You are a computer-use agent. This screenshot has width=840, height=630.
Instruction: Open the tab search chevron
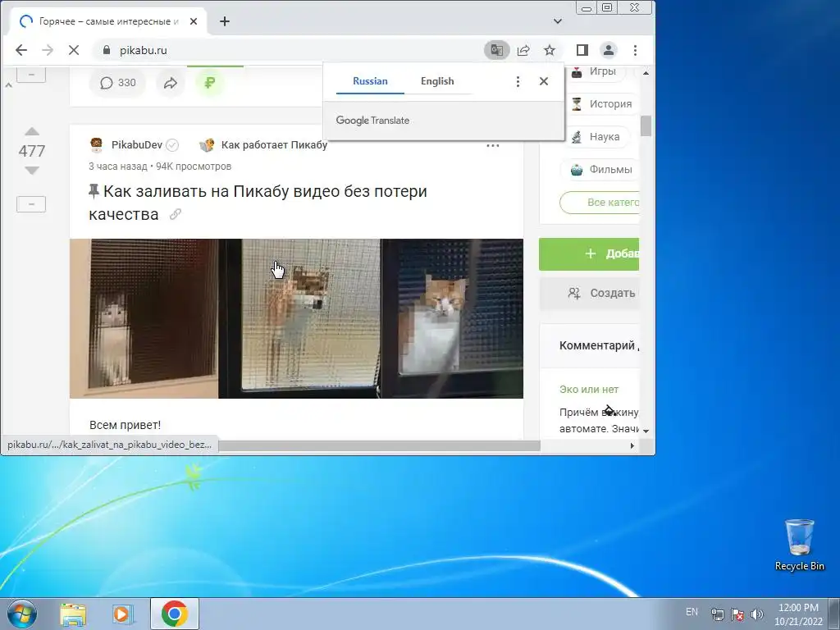point(558,21)
